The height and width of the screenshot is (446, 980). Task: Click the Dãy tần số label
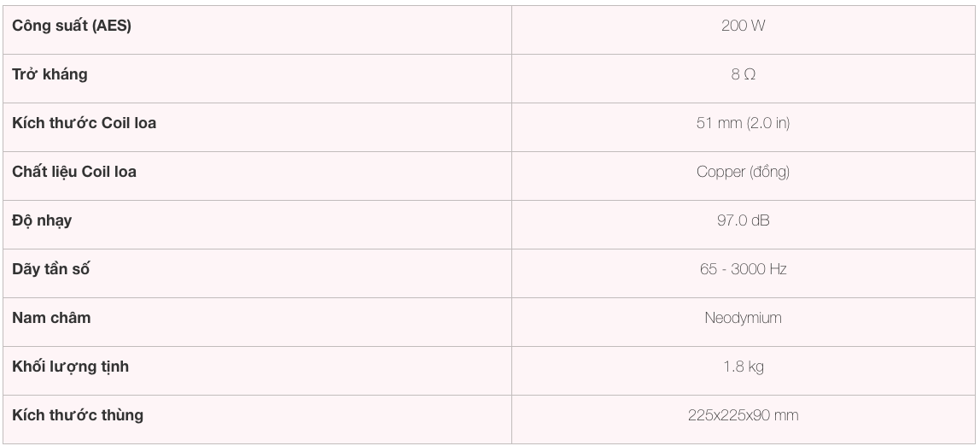point(51,269)
